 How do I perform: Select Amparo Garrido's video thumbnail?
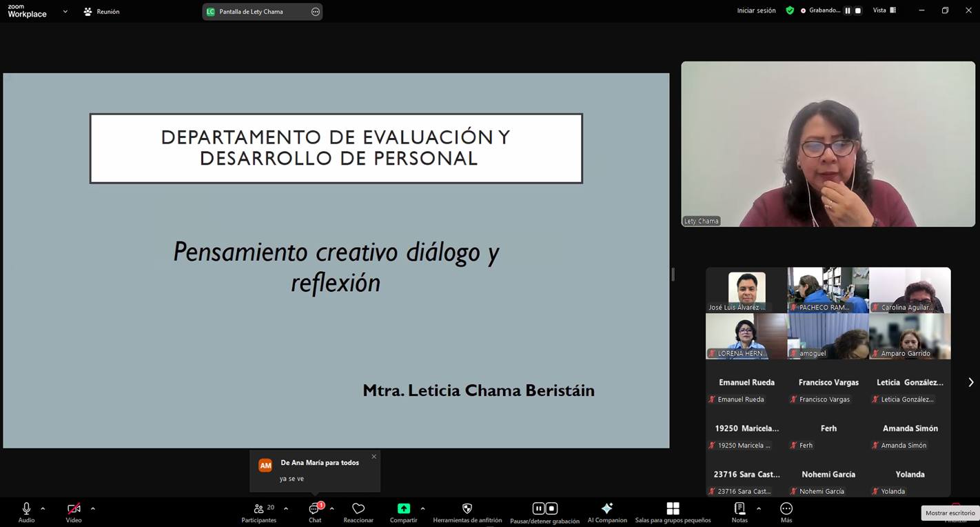click(910, 336)
